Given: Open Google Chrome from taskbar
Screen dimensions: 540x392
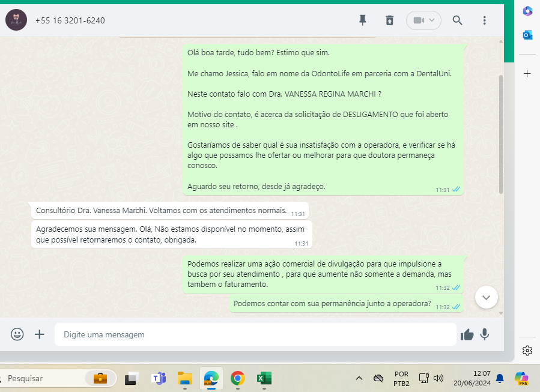Looking at the screenshot, I should tap(238, 378).
